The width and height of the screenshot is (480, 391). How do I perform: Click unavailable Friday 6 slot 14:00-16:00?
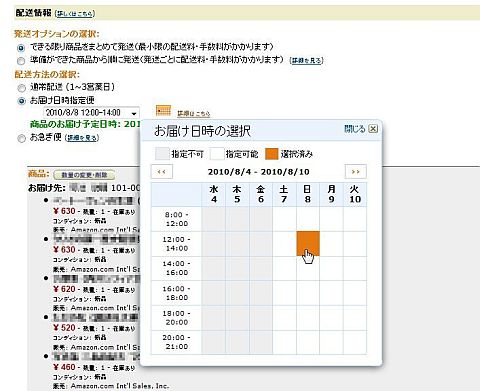[x=261, y=268]
